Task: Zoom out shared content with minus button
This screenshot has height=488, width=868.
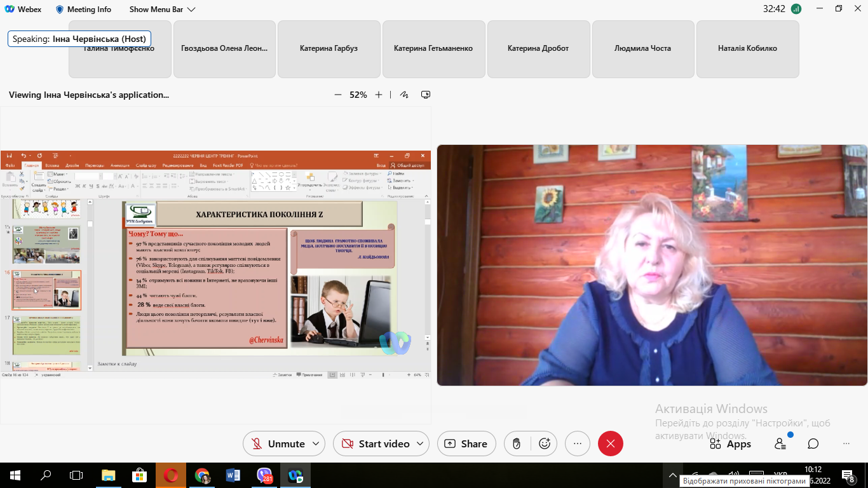Action: point(338,95)
